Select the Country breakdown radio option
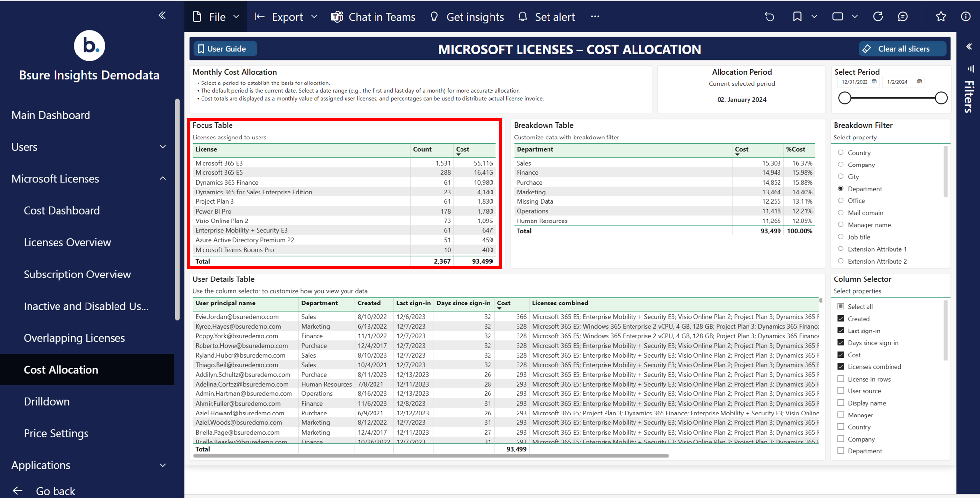The height and width of the screenshot is (498, 980). [x=841, y=153]
